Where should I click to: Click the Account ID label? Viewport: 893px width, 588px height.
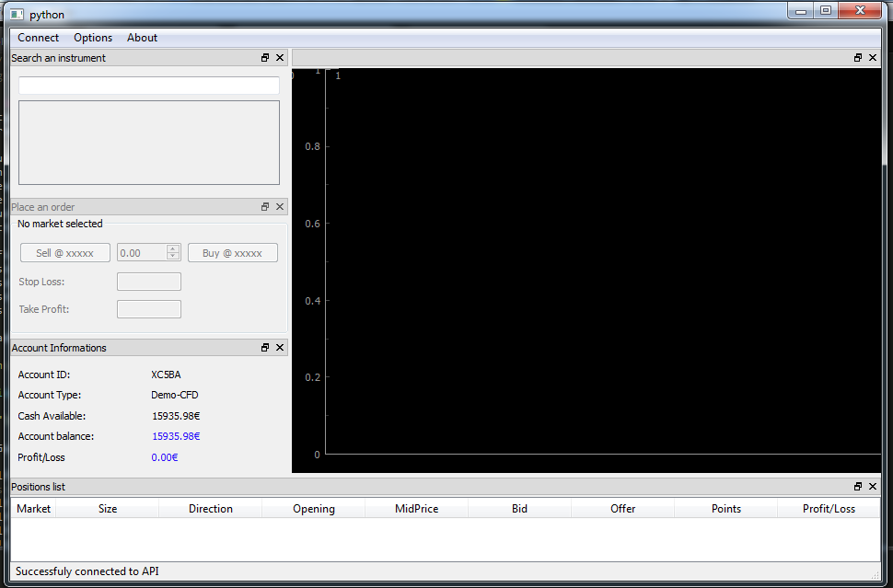[44, 375]
